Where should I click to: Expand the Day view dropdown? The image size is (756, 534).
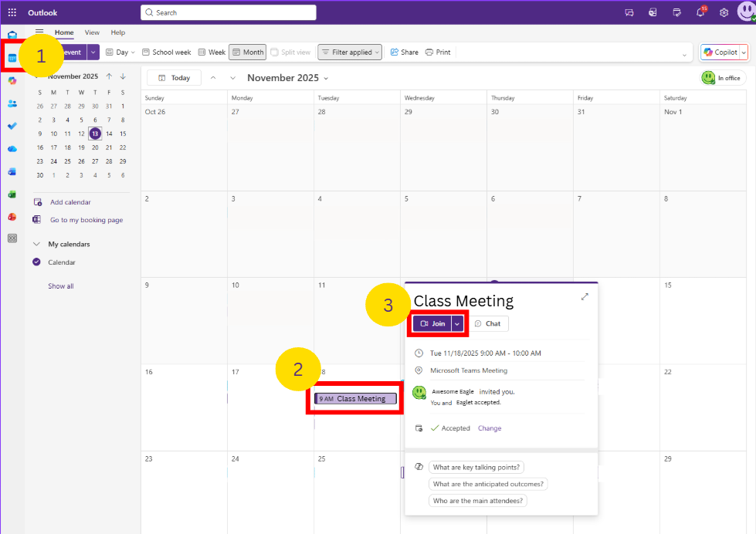tap(131, 52)
